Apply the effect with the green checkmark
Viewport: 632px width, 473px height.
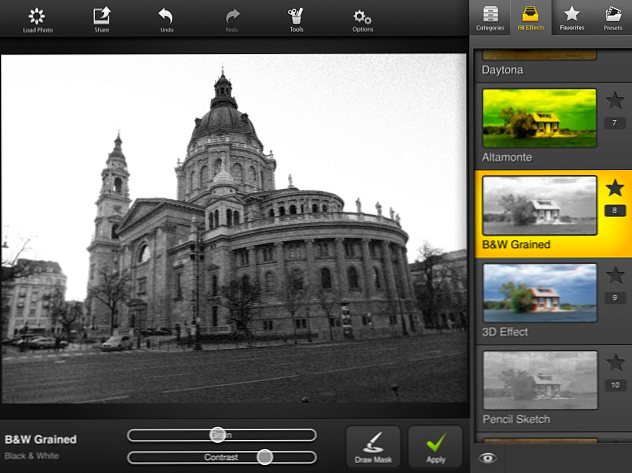pyautogui.click(x=435, y=447)
